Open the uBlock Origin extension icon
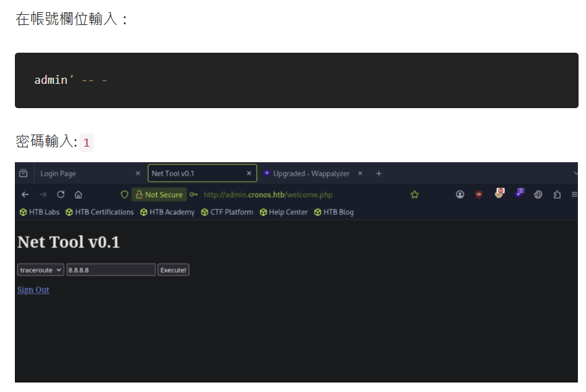 pos(479,195)
